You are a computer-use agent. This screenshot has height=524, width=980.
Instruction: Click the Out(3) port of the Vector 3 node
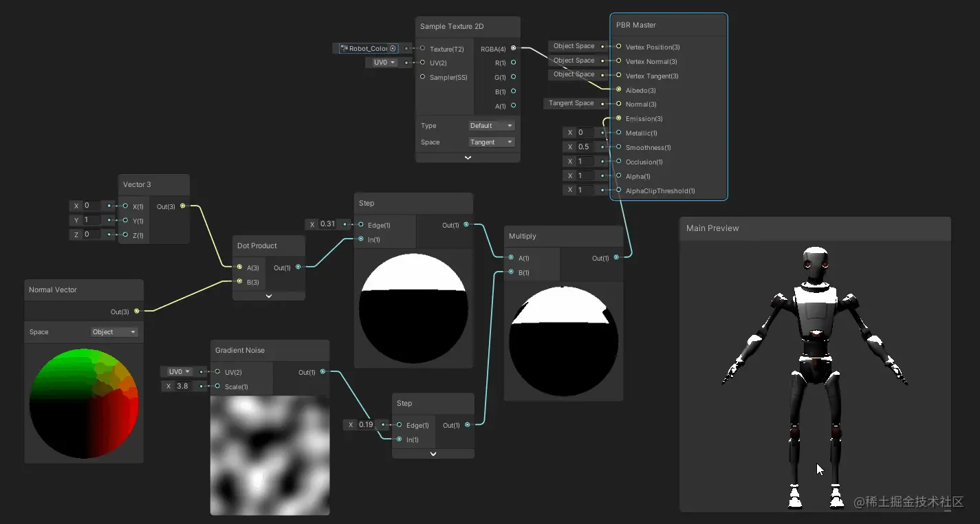click(182, 206)
